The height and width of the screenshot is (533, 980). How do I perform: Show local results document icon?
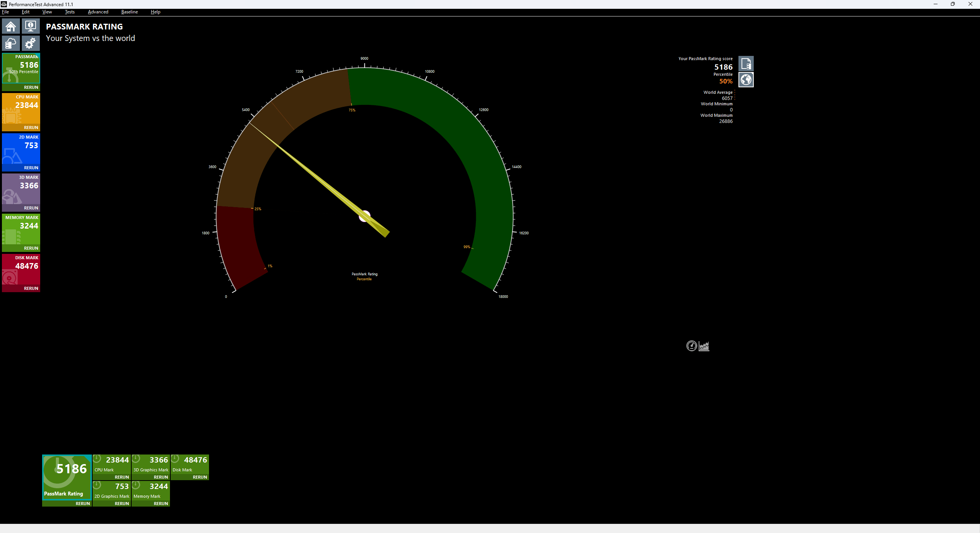click(x=746, y=64)
